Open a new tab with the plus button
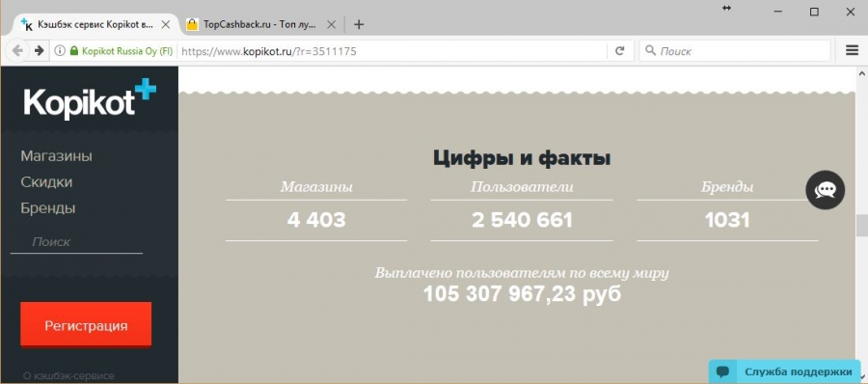The width and height of the screenshot is (868, 384). [359, 24]
